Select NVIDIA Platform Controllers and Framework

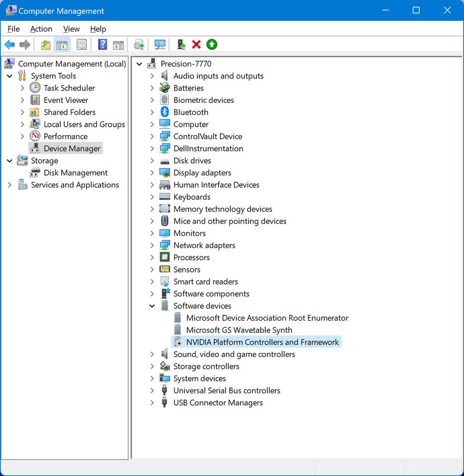(262, 342)
